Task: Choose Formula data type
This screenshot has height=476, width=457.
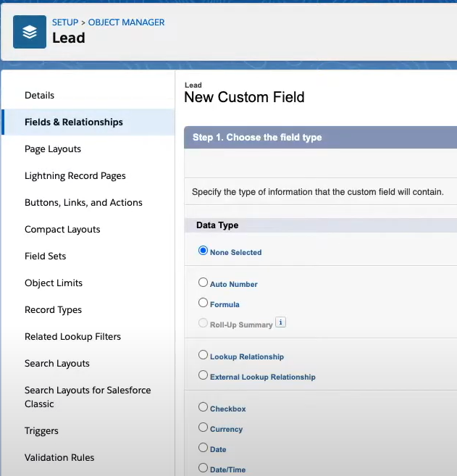Action: click(x=203, y=303)
